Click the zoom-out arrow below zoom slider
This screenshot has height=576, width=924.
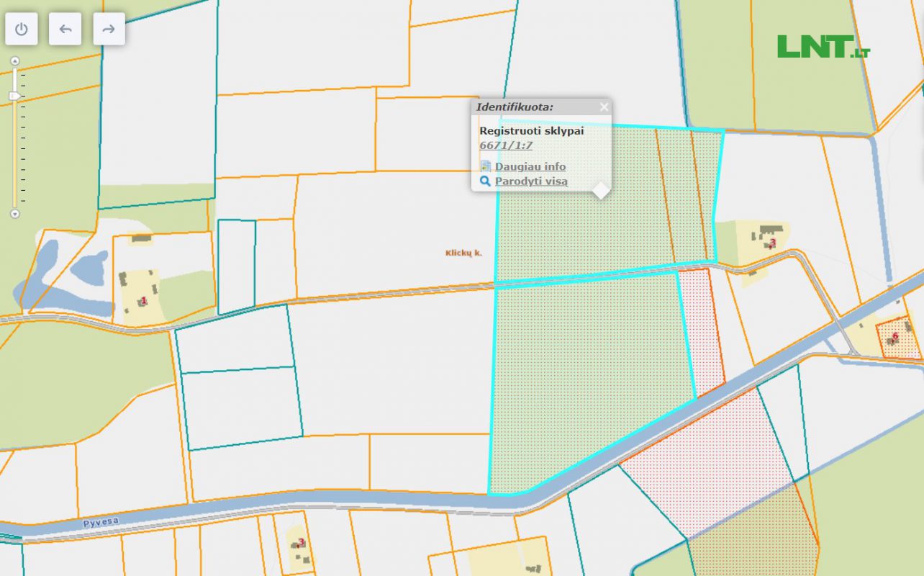(14, 214)
